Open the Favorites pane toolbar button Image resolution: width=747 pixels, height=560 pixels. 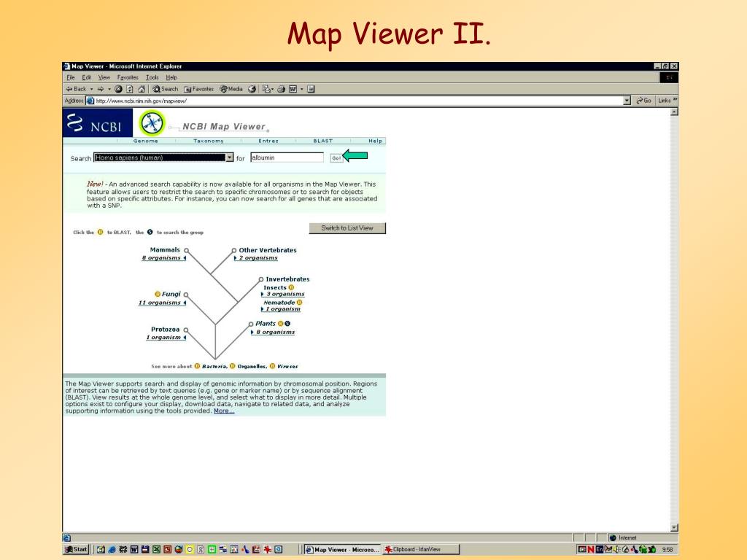point(198,89)
